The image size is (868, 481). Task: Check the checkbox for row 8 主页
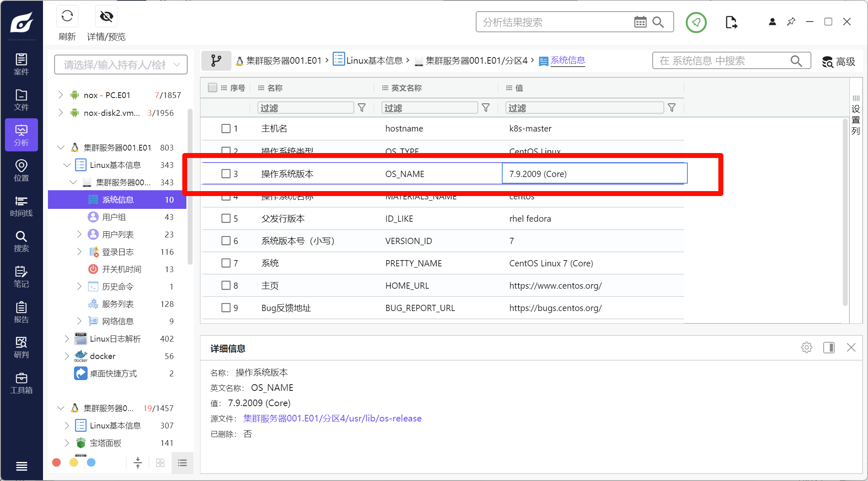click(226, 285)
